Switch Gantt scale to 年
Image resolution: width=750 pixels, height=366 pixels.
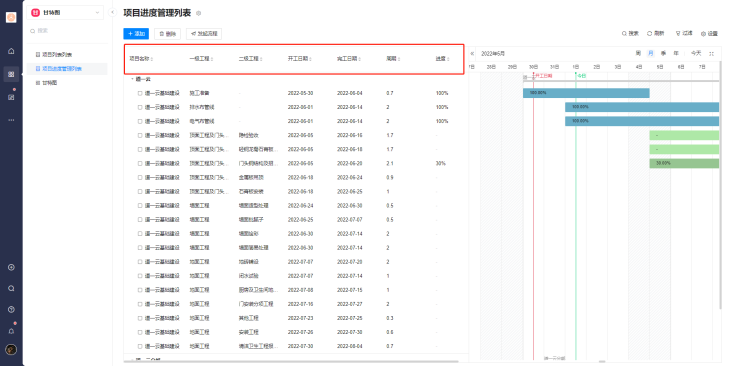click(676, 54)
